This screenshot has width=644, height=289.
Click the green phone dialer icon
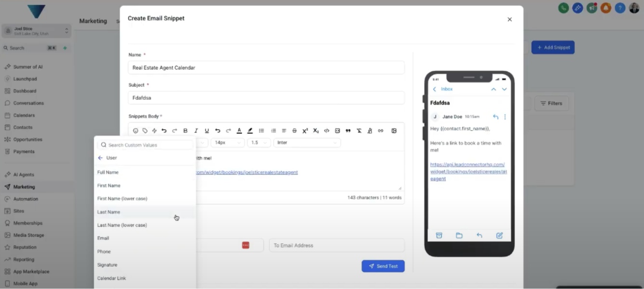563,8
